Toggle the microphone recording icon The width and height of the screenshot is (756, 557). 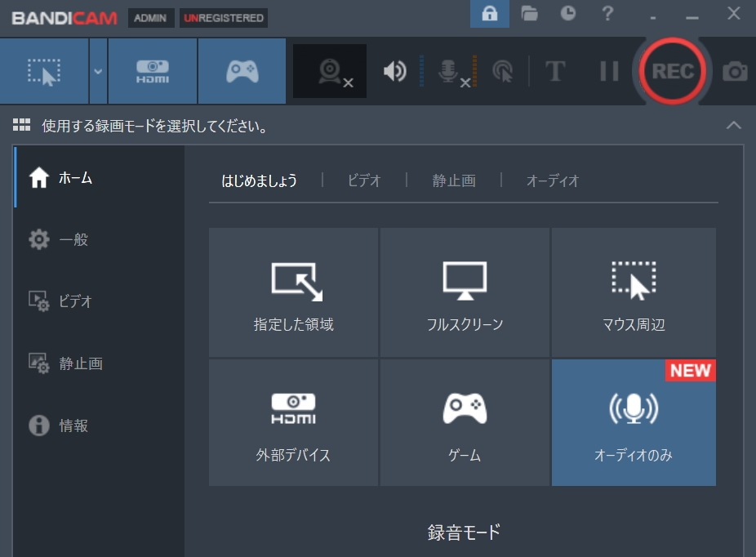coord(454,73)
